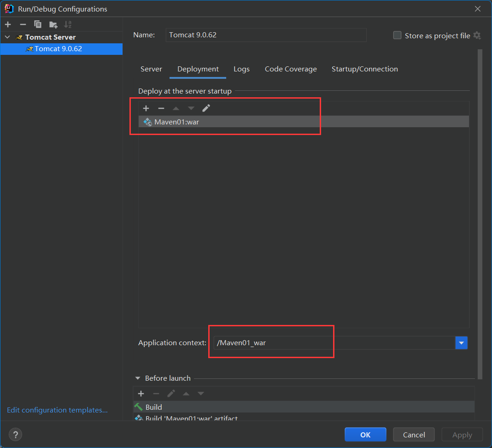Confirm with the OK button
Image resolution: width=492 pixels, height=448 pixels.
point(365,435)
